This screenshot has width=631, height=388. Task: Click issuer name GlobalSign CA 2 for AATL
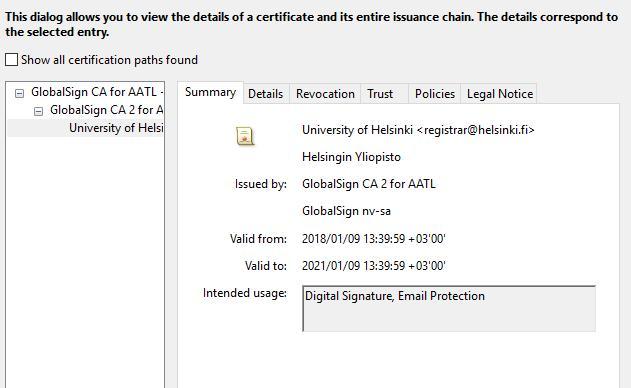369,184
